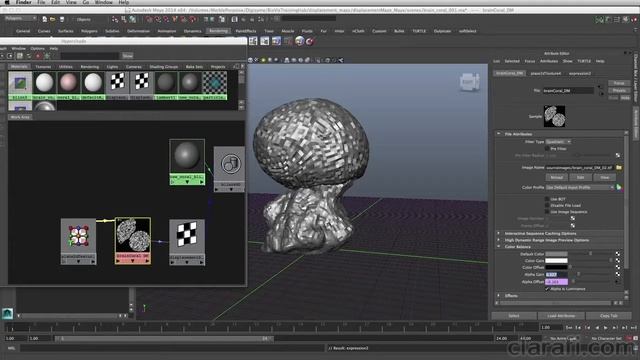Click the red swirl icon on Rendering shelf

coord(310,41)
